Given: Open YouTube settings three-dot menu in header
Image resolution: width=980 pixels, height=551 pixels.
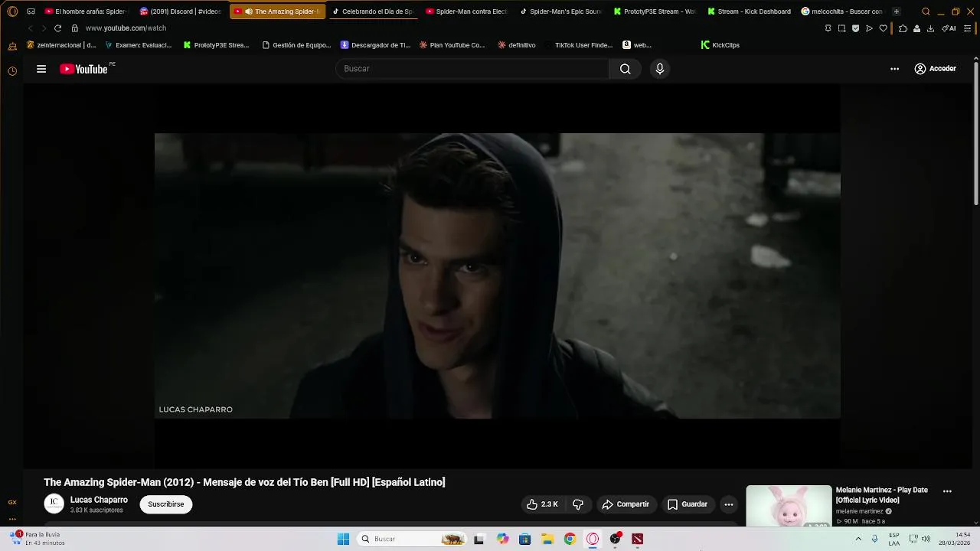Looking at the screenshot, I should pos(894,69).
